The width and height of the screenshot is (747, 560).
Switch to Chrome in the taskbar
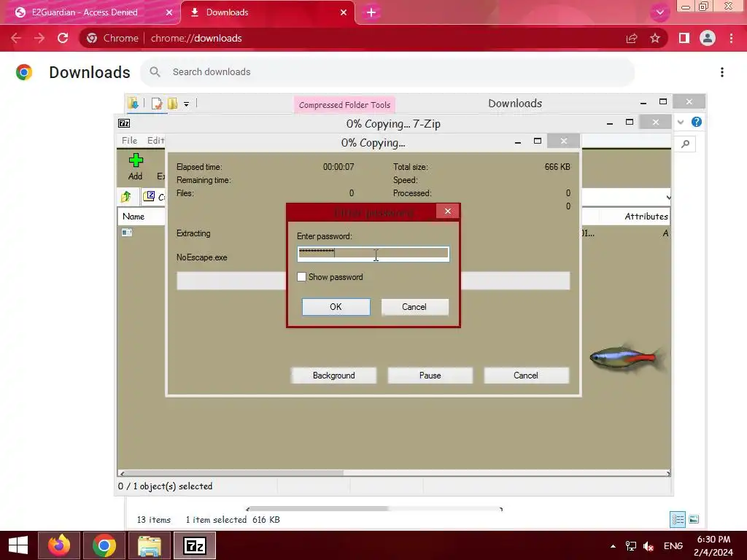coord(104,545)
